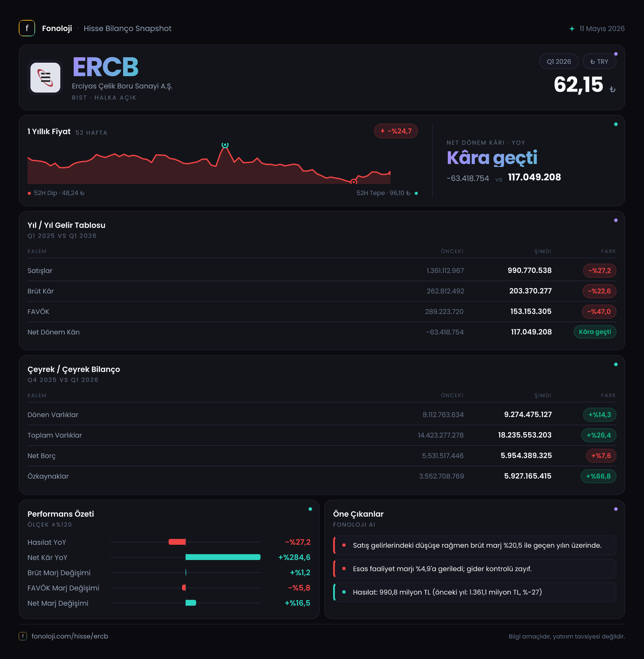Viewport: 644px width, 659px height.
Task: Select the 52-week low marker on chart
Action: pos(354,182)
